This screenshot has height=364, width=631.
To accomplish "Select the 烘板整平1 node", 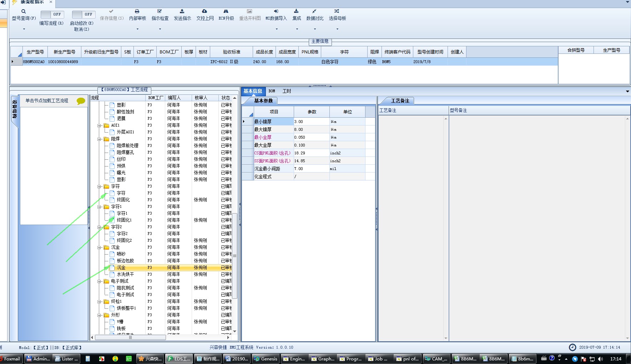I will [x=126, y=308].
